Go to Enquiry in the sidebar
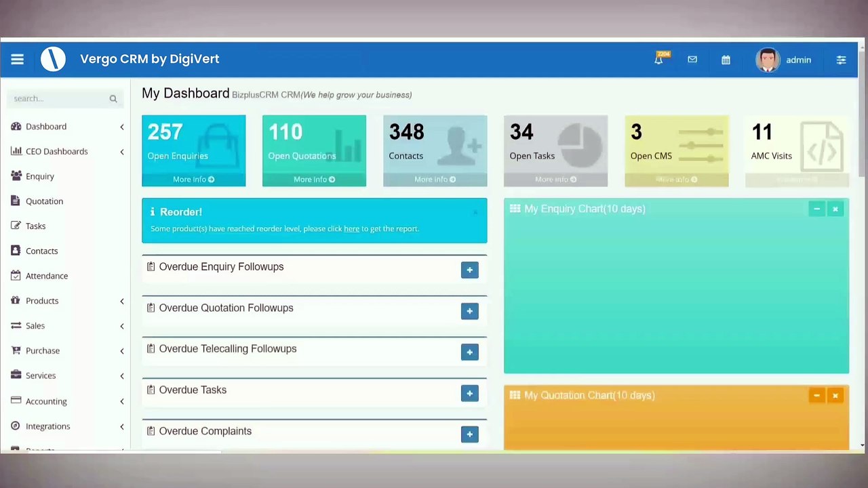Image resolution: width=868 pixels, height=488 pixels. pos(40,176)
